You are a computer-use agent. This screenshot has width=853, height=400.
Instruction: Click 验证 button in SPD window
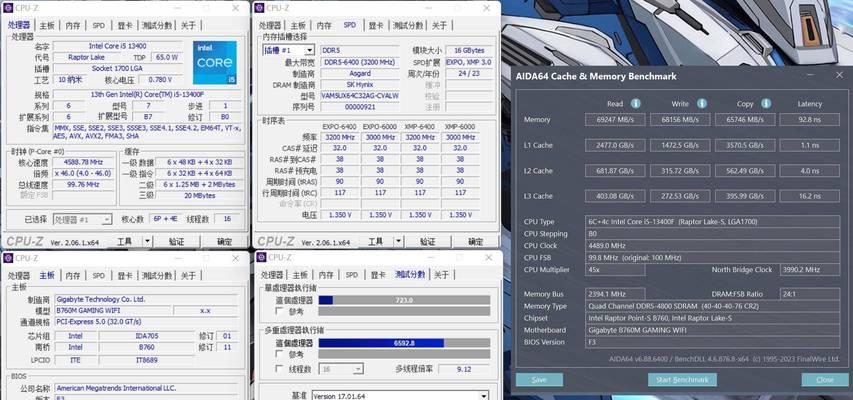pyautogui.click(x=428, y=241)
